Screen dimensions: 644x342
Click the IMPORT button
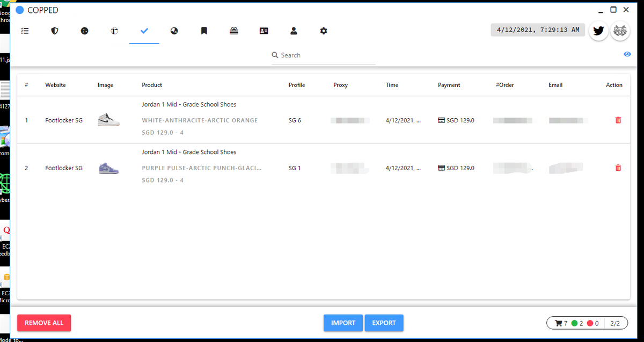343,323
